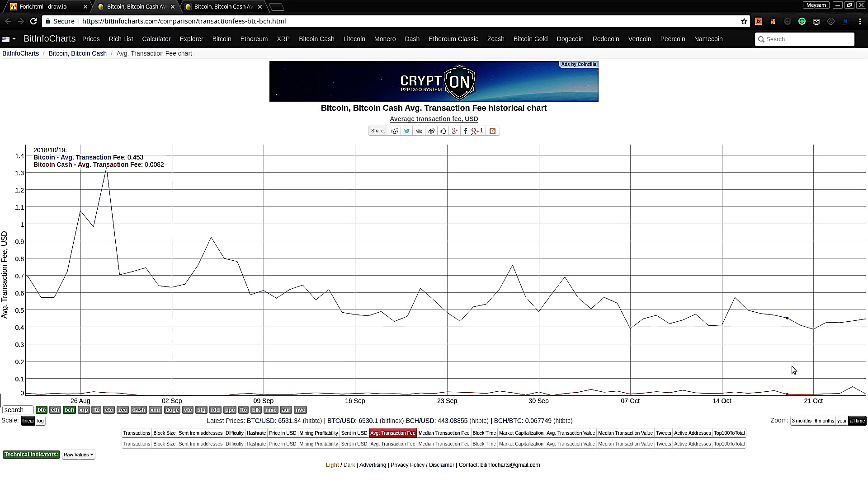
Task: Click the 'Average transaction fee, USD' link
Action: coord(434,119)
